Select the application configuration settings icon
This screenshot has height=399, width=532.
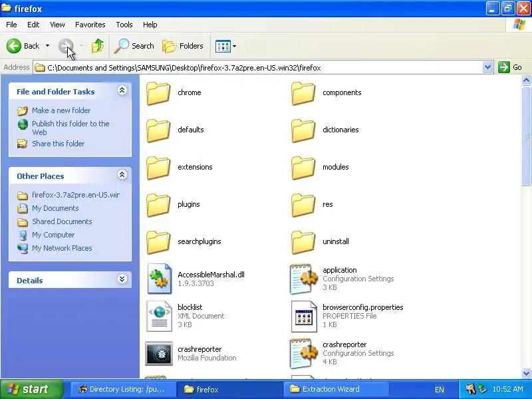pyautogui.click(x=304, y=279)
